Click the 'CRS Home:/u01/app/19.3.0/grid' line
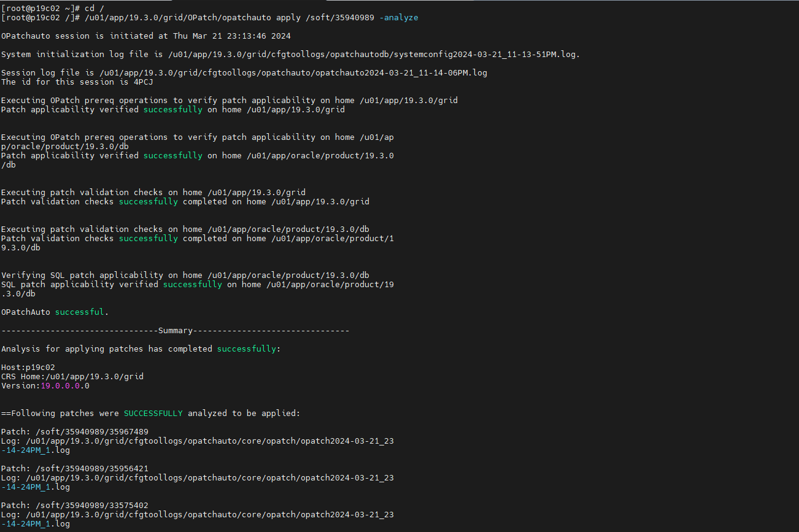The image size is (799, 532). [x=72, y=377]
